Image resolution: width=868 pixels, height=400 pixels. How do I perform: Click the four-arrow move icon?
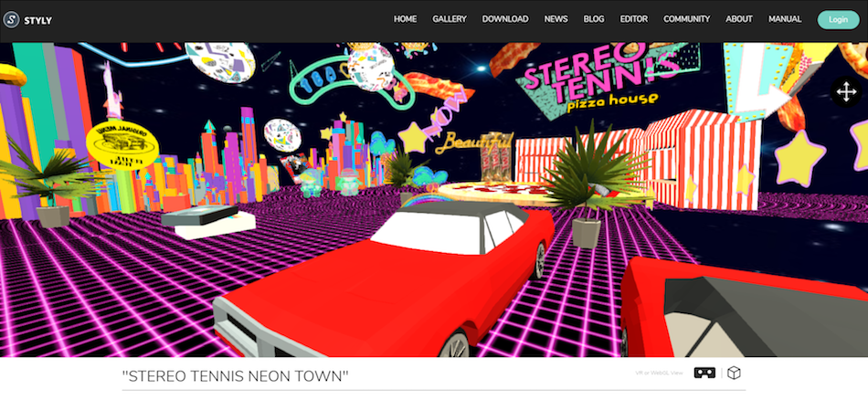click(845, 91)
